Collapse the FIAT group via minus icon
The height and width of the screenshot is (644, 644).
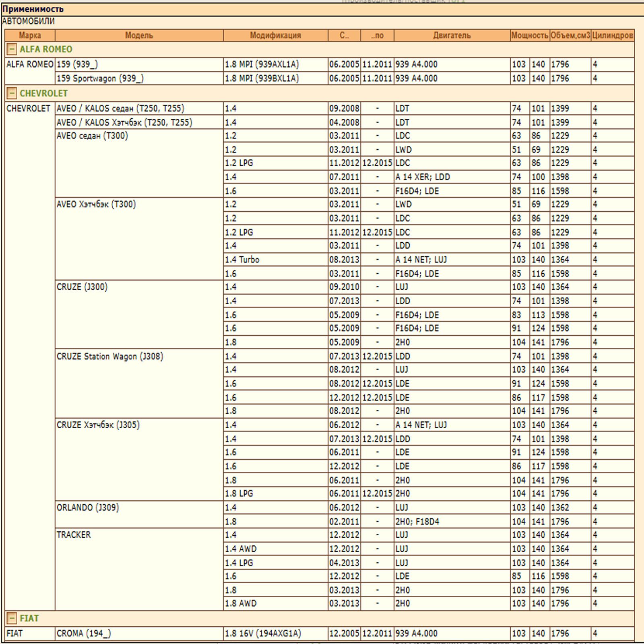pos(12,618)
